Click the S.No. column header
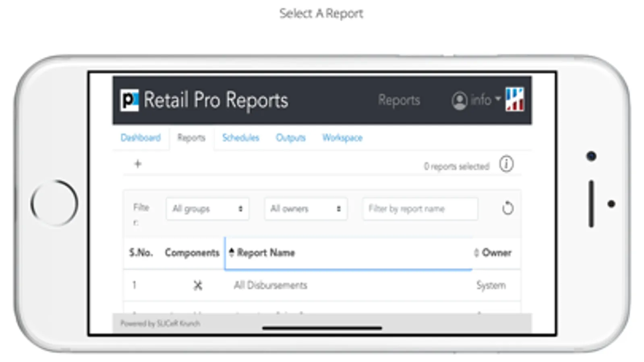 click(x=141, y=253)
